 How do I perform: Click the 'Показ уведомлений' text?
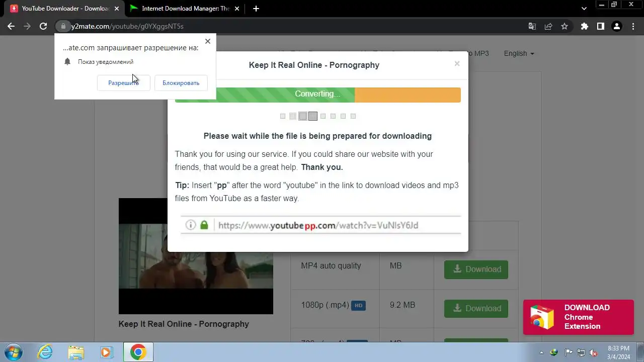pyautogui.click(x=106, y=62)
